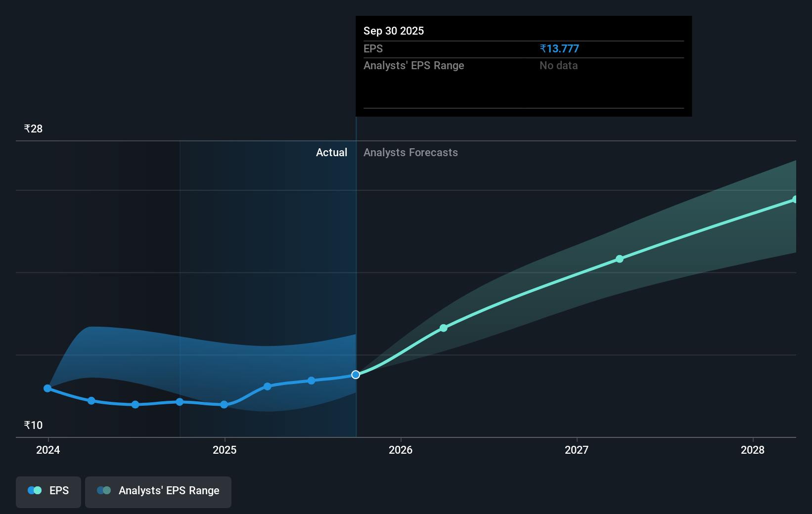Click the ₹28 y-axis label
812x514 pixels.
(x=32, y=128)
